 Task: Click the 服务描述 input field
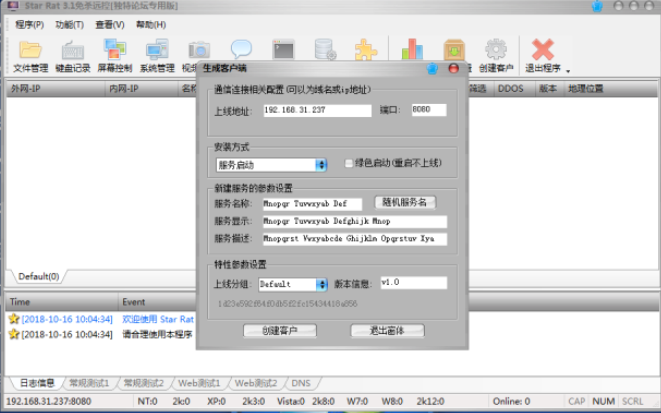[355, 239]
